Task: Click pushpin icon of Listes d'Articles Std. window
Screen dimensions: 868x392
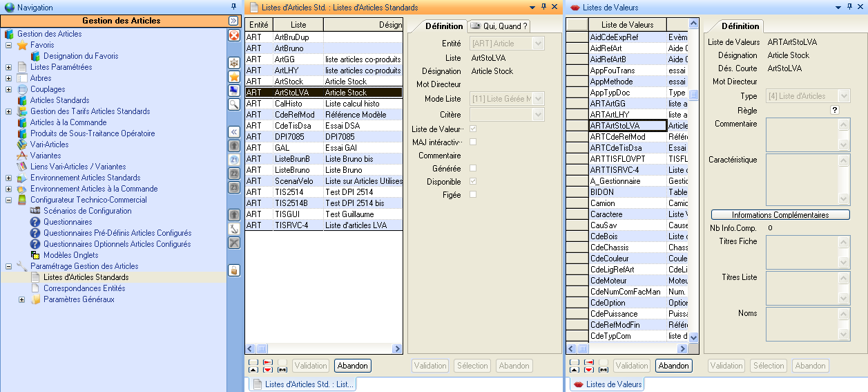Action: tap(543, 6)
